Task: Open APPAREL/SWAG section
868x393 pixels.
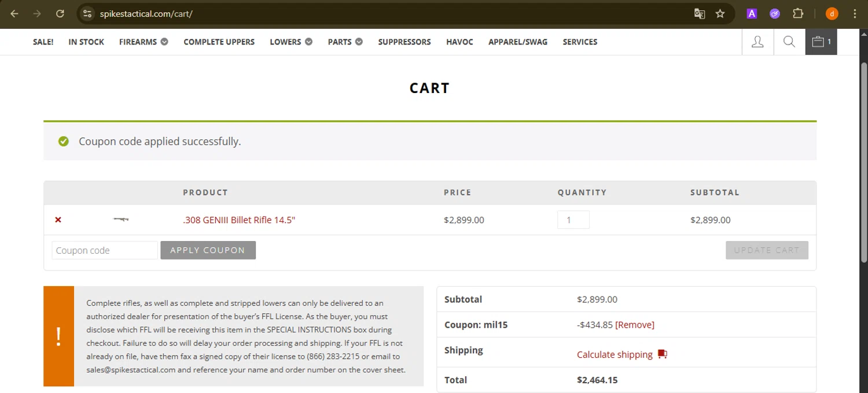Action: point(518,42)
